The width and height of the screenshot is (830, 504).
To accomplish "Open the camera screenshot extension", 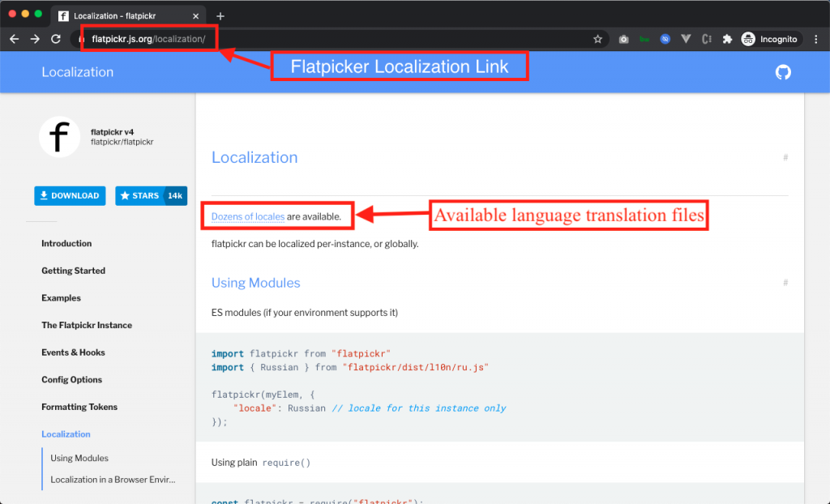I will coord(623,39).
